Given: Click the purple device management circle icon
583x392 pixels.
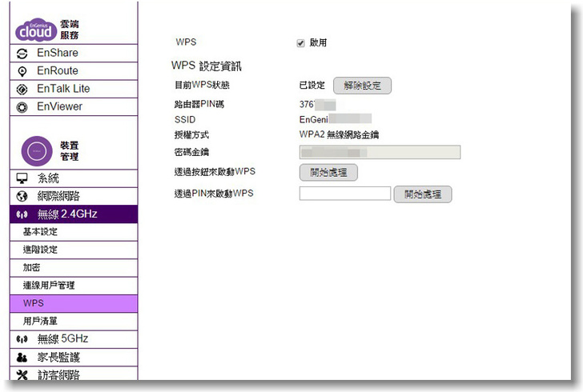Looking at the screenshot, I should tap(37, 150).
